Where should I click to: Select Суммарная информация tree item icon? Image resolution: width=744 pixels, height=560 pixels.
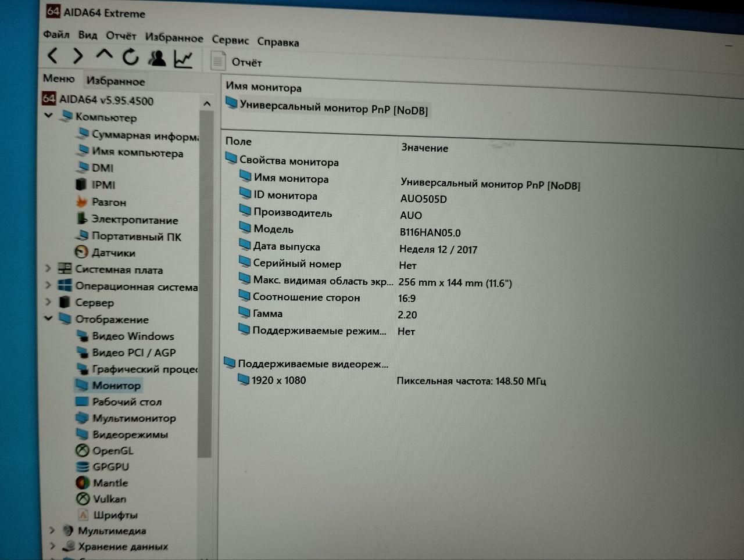click(83, 134)
